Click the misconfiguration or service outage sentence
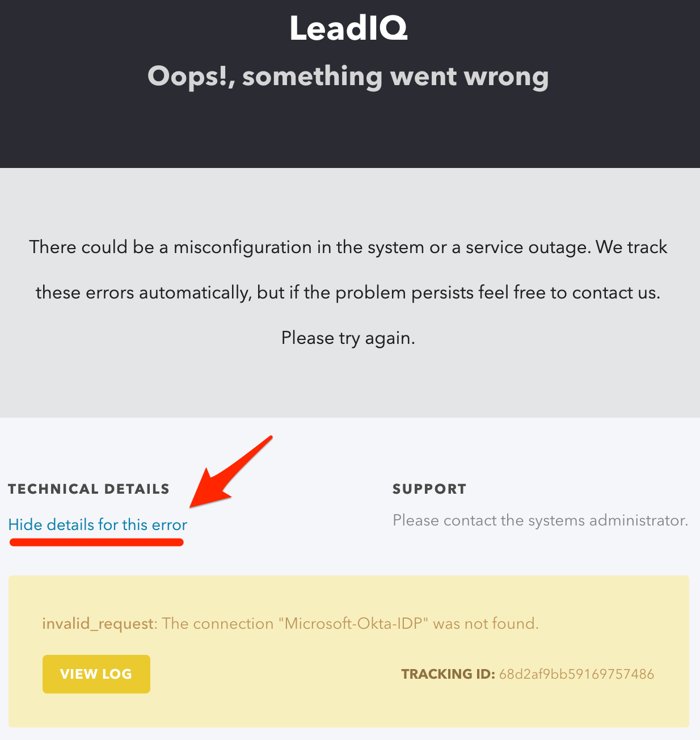 tap(348, 247)
